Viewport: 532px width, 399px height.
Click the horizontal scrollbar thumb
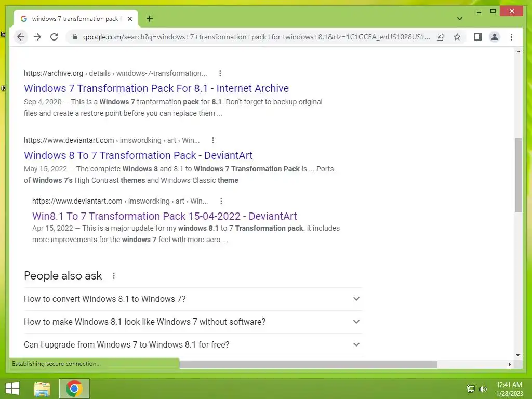coord(308,364)
